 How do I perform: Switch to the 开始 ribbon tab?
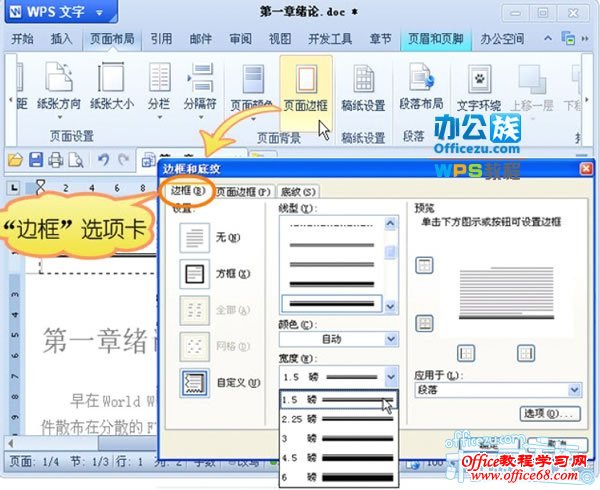[22, 39]
